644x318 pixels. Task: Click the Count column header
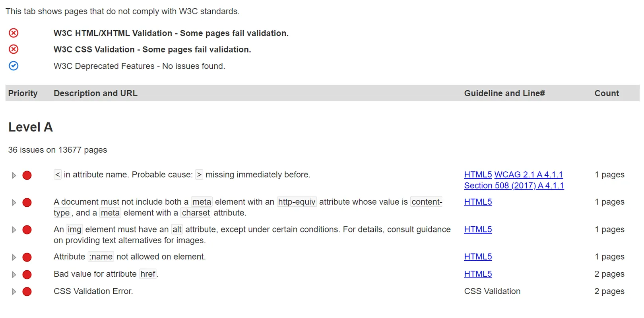(607, 93)
